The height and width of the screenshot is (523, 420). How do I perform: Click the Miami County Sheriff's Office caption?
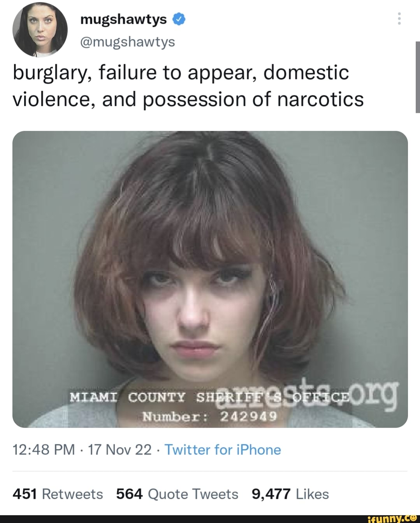pos(209,397)
